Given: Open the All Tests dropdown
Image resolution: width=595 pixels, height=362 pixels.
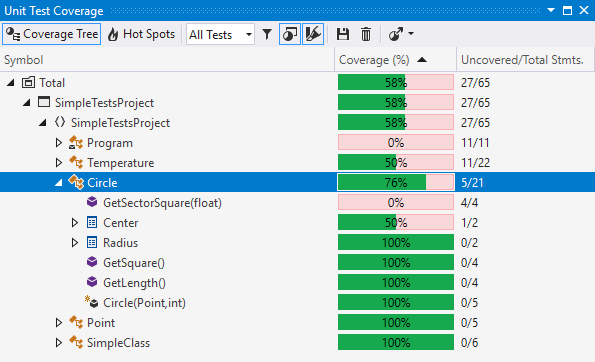Looking at the screenshot, I should coord(220,35).
